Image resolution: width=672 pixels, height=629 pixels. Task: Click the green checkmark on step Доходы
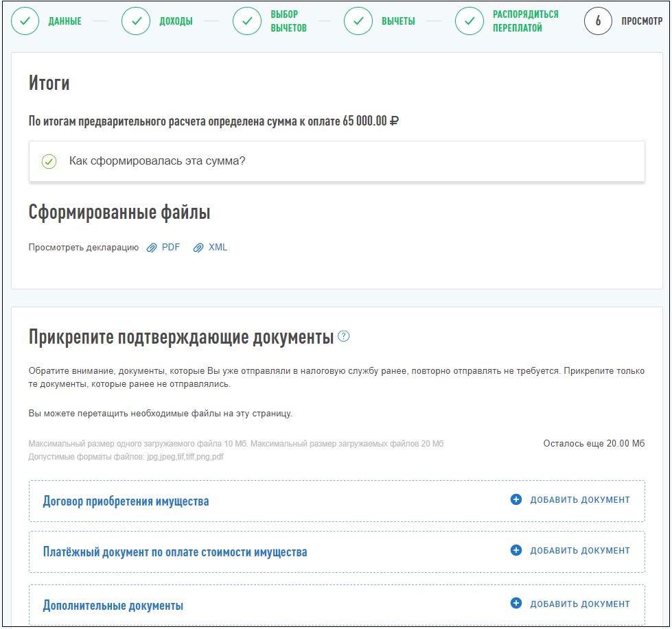click(135, 21)
